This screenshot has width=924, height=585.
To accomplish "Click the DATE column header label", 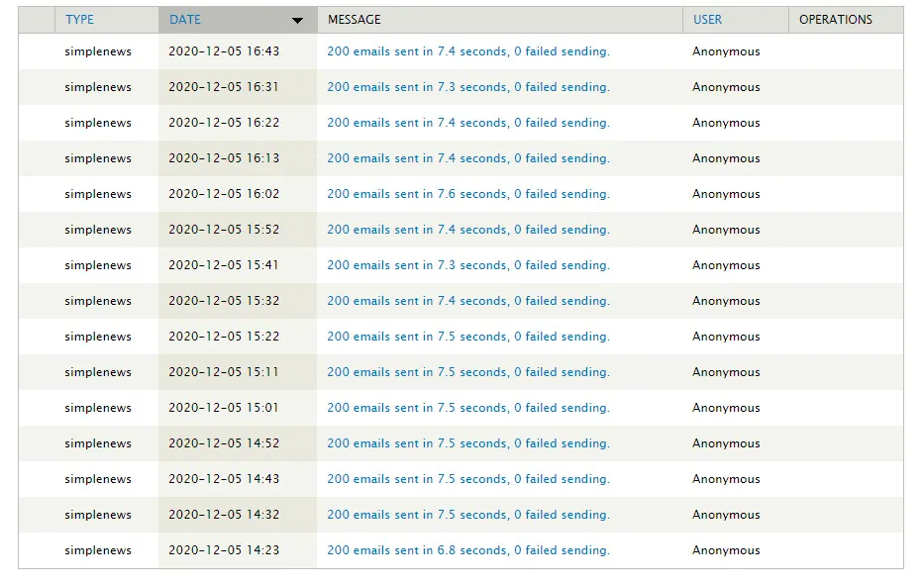I will pos(185,19).
